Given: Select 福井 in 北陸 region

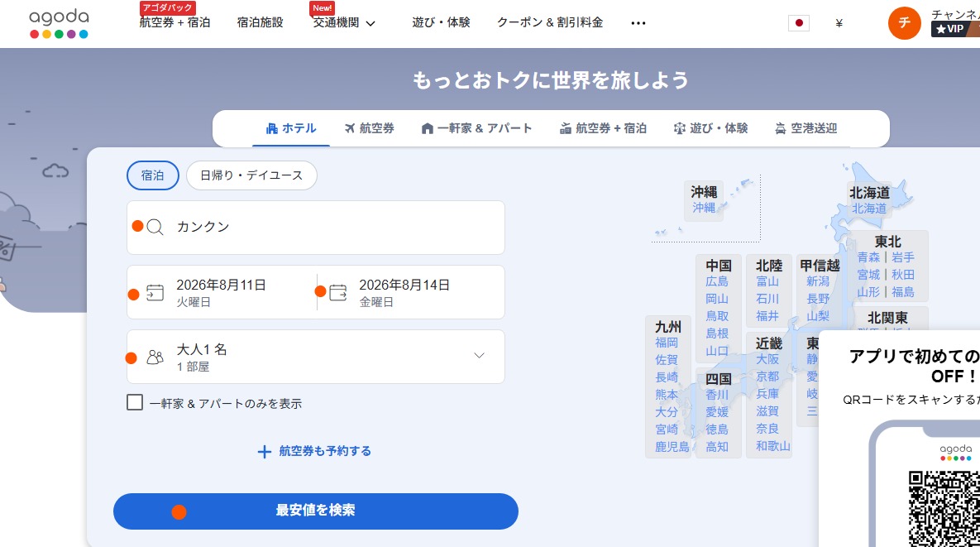Looking at the screenshot, I should pos(767,316).
